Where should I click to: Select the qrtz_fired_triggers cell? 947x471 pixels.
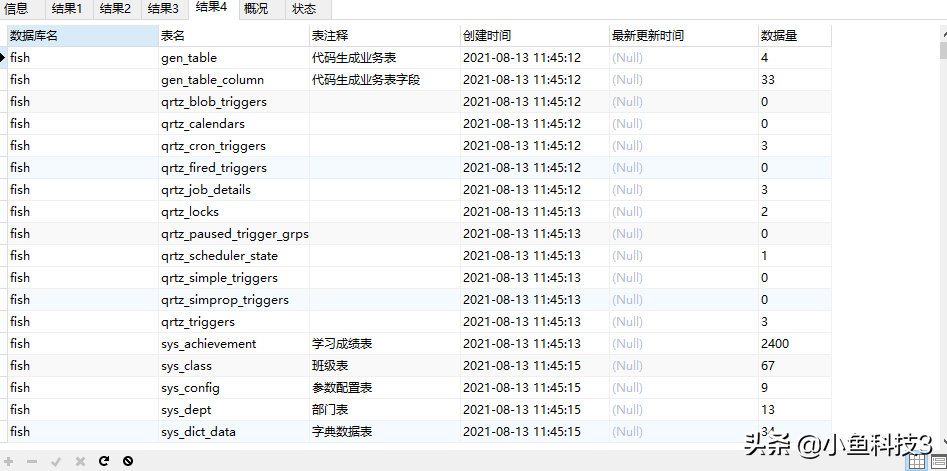tap(234, 167)
